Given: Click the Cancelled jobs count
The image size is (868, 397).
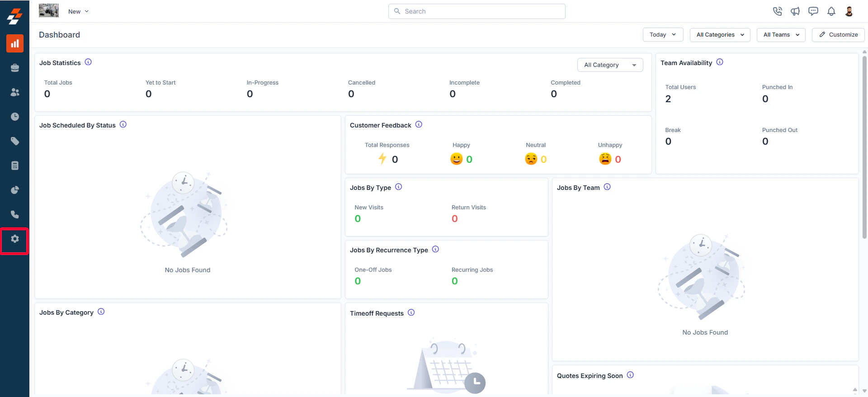Looking at the screenshot, I should click(x=351, y=94).
